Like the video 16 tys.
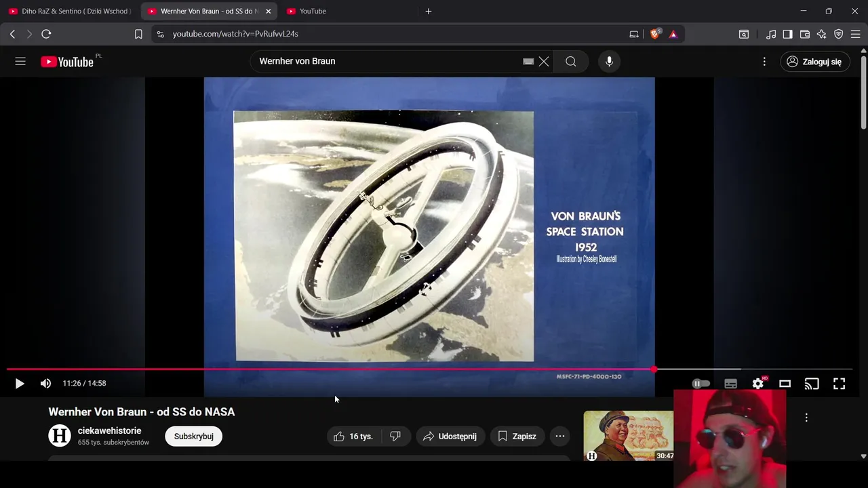Screen dimensions: 868x488 [354, 436]
